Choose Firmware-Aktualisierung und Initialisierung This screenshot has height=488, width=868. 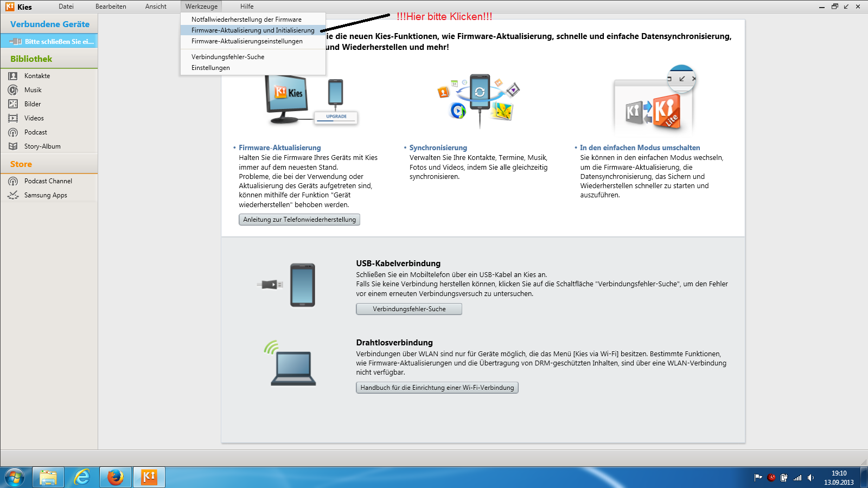pyautogui.click(x=253, y=30)
